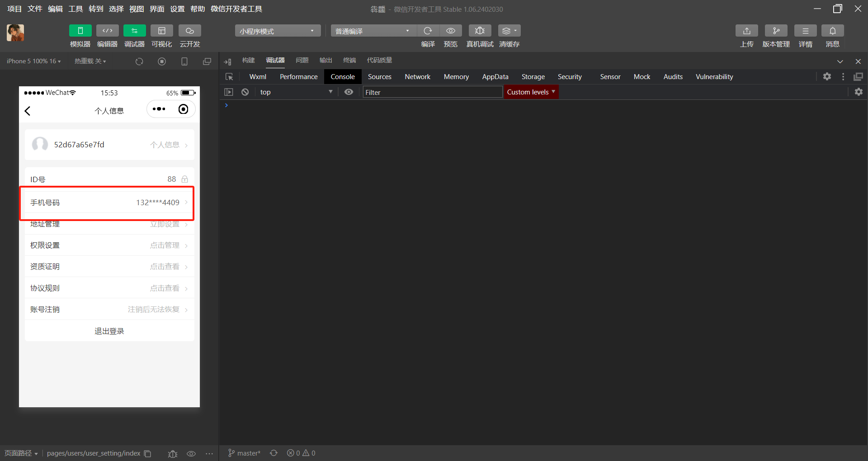Open the 小程序模式 mode dropdown
This screenshot has height=461, width=868.
click(278, 31)
